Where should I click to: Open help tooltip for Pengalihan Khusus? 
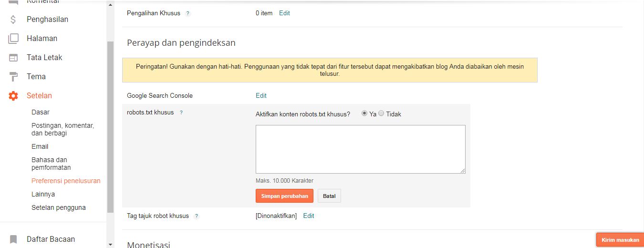tap(188, 13)
